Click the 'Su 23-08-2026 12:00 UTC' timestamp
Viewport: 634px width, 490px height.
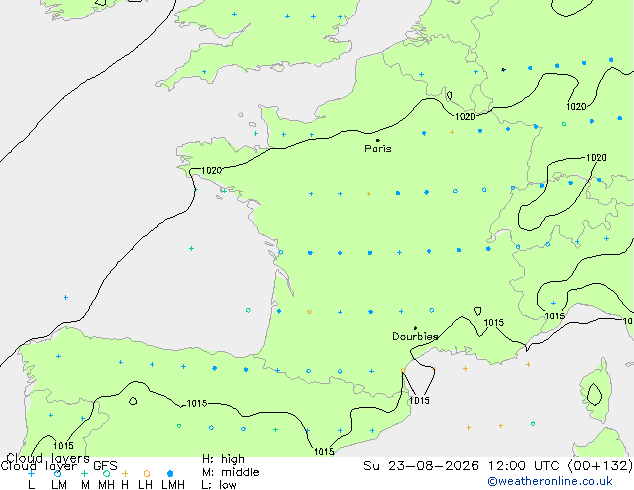click(463, 466)
